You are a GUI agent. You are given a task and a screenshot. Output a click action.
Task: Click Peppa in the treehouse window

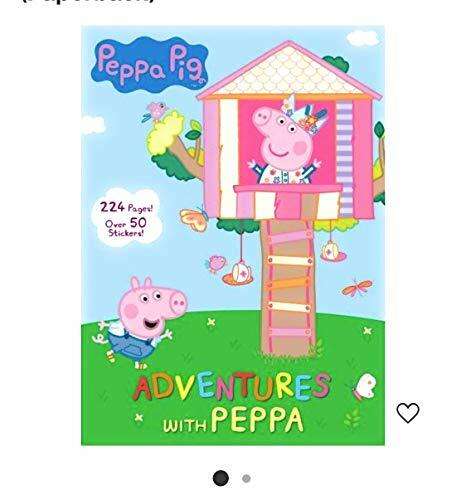point(286,142)
